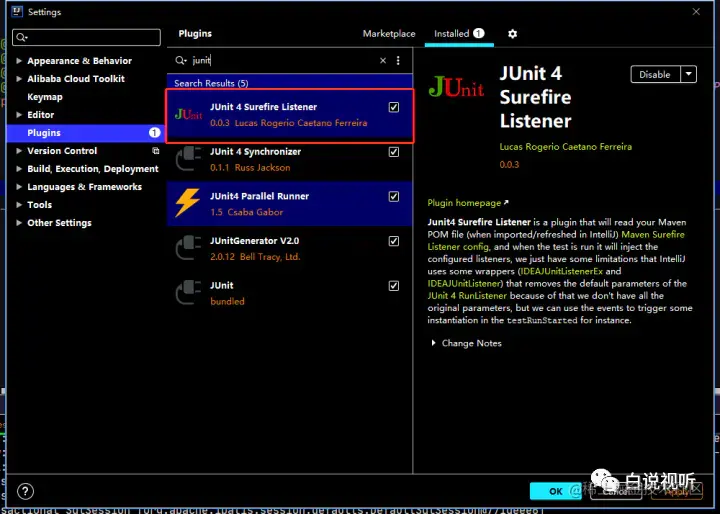Expand the Editor settings section
720x514 pixels.
(x=19, y=115)
